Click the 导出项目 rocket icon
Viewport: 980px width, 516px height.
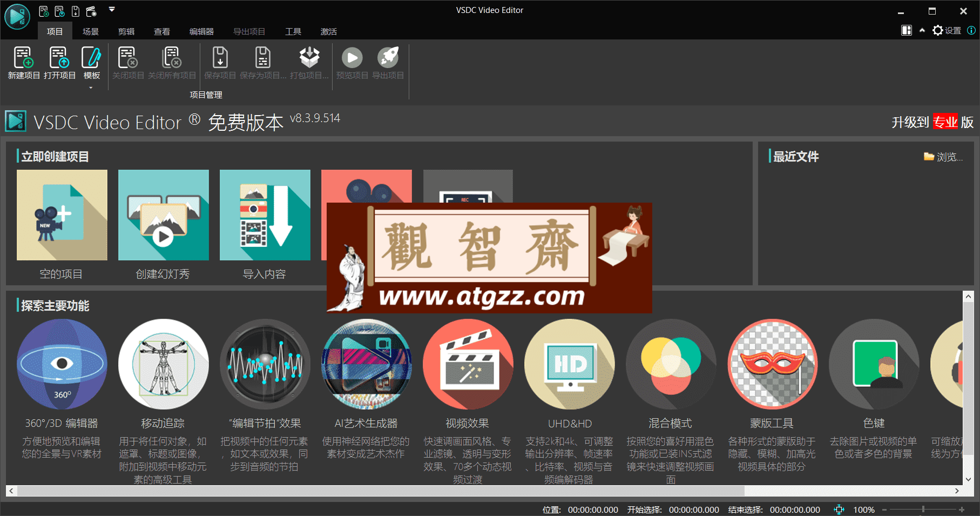click(x=388, y=57)
